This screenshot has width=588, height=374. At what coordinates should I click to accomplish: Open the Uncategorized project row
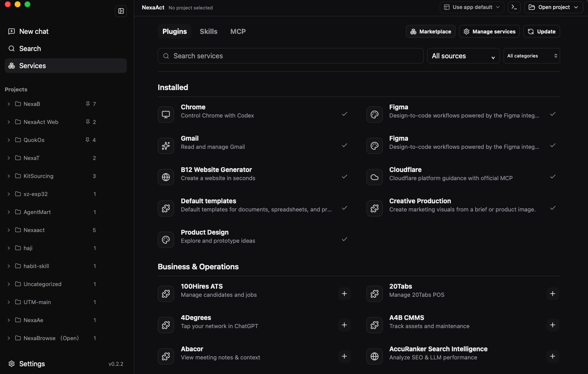tap(52, 284)
